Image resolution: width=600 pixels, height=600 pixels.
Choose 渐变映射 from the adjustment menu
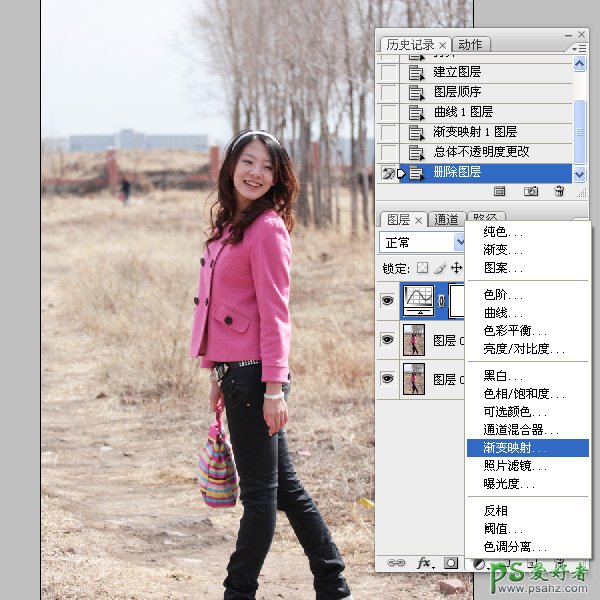[x=516, y=448]
